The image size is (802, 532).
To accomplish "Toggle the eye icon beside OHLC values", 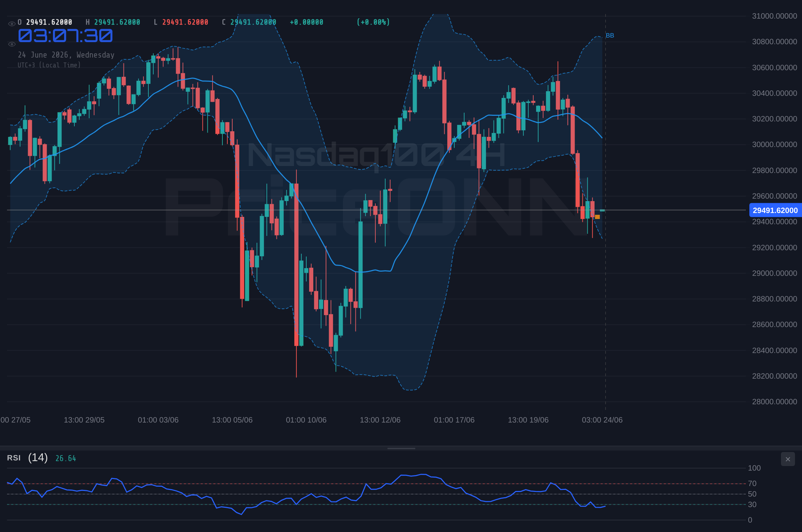I will tap(12, 24).
